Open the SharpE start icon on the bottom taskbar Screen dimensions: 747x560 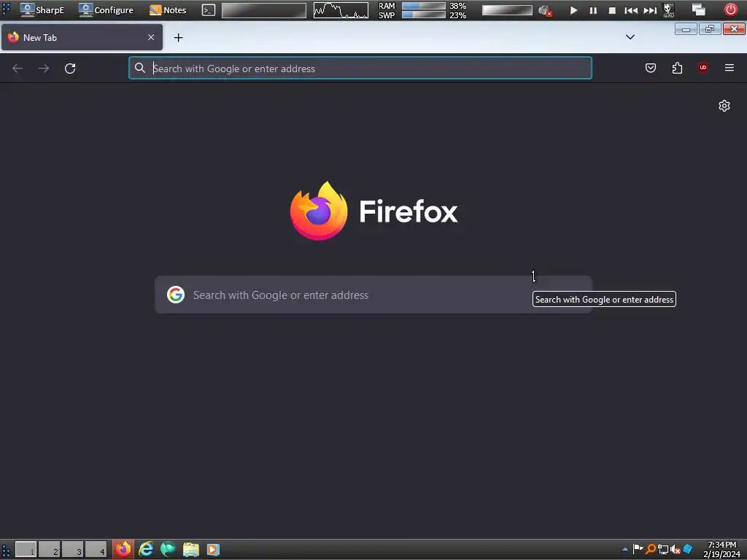(x=6, y=550)
